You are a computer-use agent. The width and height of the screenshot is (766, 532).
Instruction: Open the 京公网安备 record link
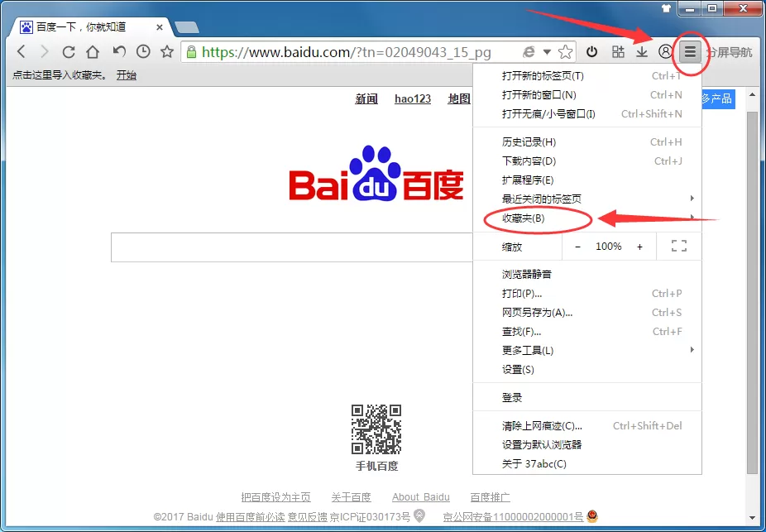pyautogui.click(x=513, y=517)
